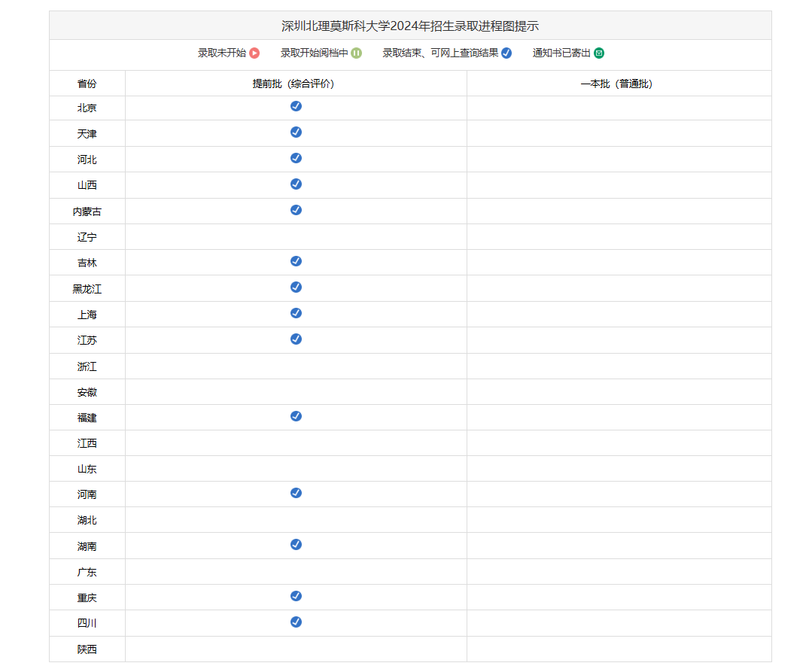Click the province name 福建

point(87,418)
